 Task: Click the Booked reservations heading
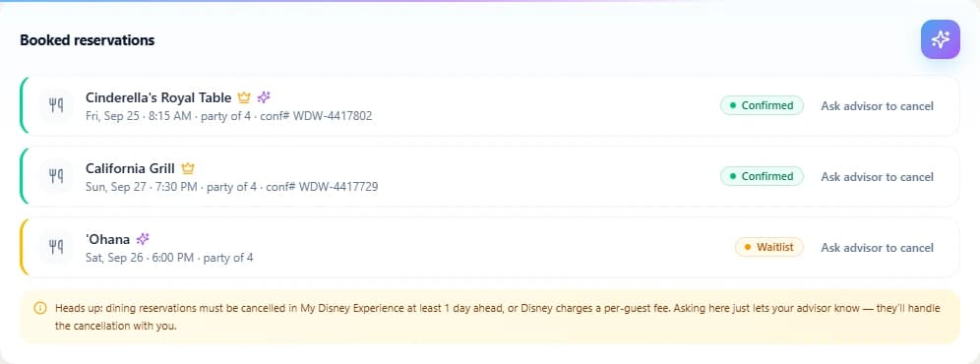pyautogui.click(x=87, y=40)
